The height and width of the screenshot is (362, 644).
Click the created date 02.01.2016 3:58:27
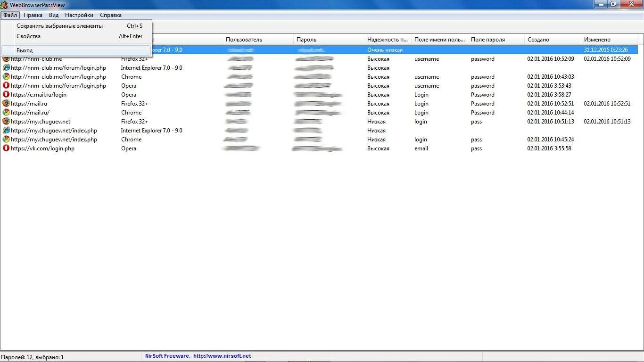(549, 95)
